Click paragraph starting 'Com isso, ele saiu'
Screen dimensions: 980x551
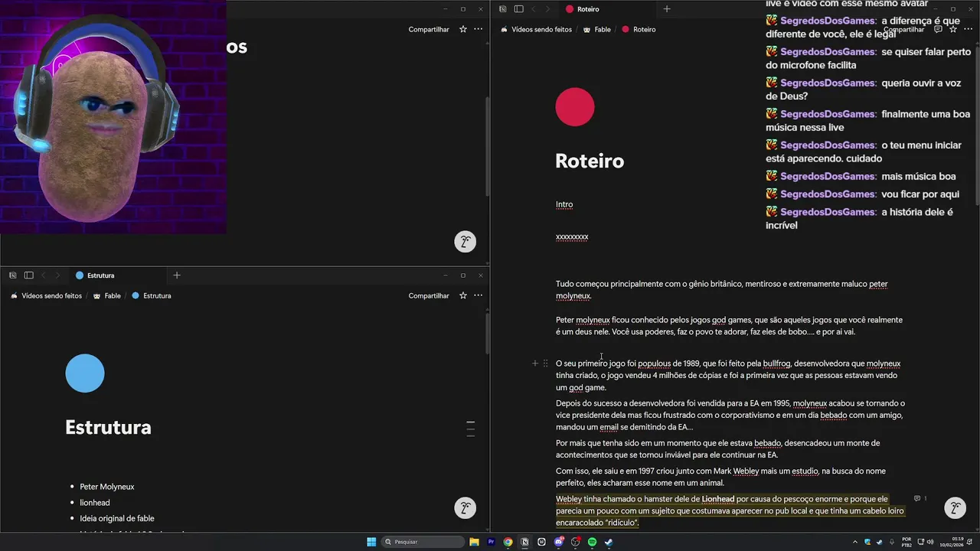[x=721, y=477]
